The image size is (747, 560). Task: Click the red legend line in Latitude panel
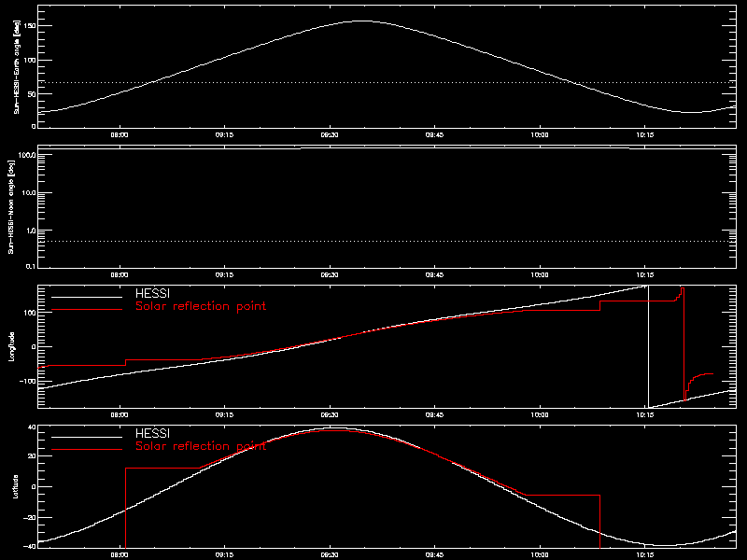click(87, 450)
